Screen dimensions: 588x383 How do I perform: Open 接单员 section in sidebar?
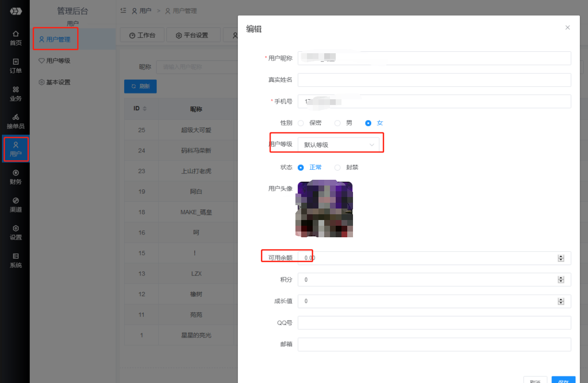tap(15, 122)
